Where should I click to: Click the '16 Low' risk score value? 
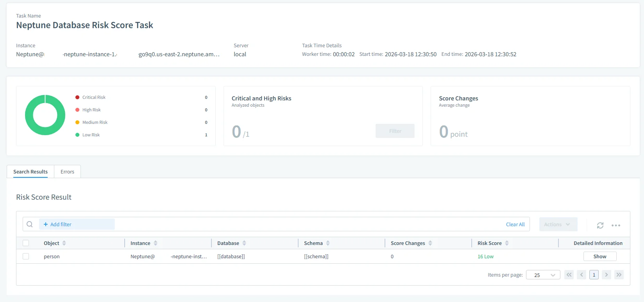(485, 257)
